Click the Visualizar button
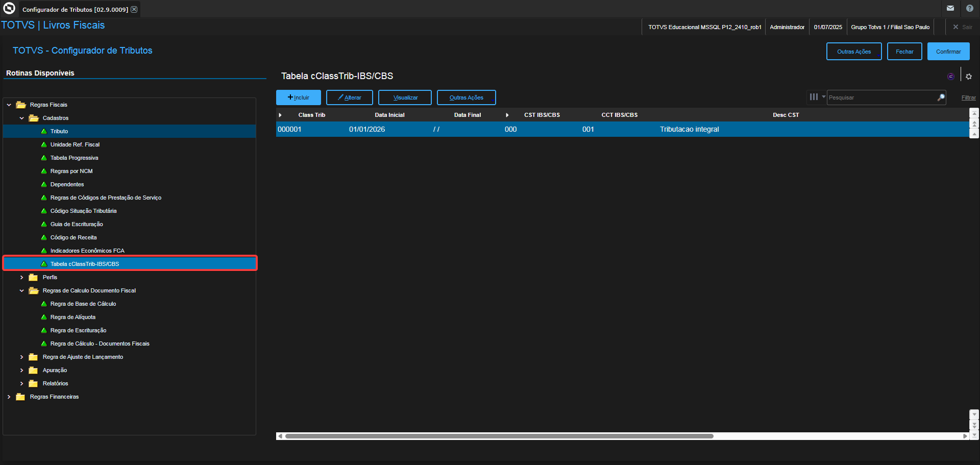The height and width of the screenshot is (465, 980). point(405,97)
